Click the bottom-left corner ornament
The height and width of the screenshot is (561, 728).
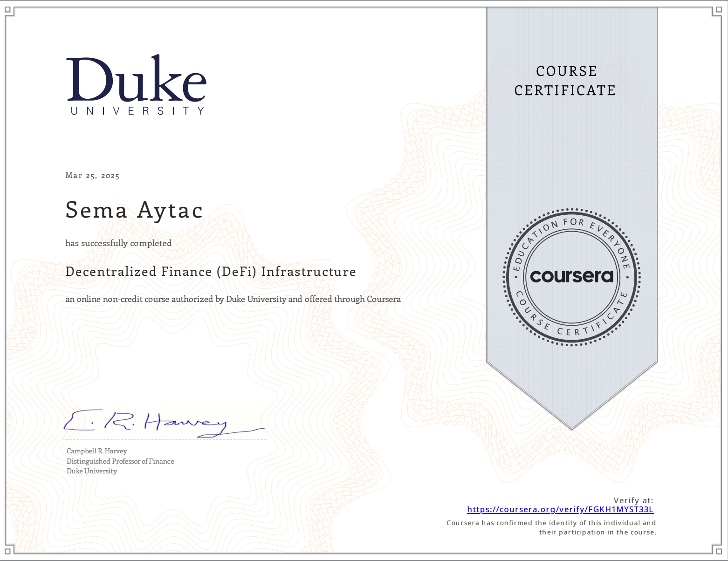(x=8, y=551)
